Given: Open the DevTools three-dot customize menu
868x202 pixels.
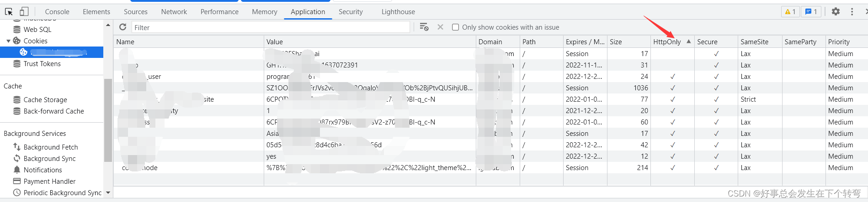Looking at the screenshot, I should click(852, 11).
